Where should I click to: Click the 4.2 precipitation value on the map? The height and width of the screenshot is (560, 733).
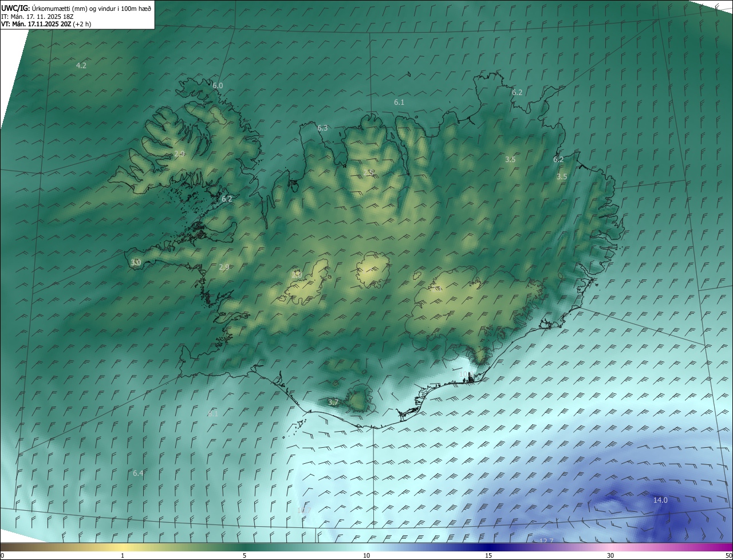click(x=81, y=66)
